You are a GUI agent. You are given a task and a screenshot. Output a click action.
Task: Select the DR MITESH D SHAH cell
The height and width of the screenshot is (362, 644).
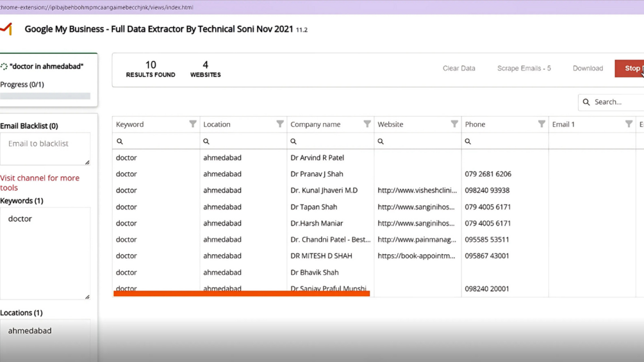coord(330,256)
